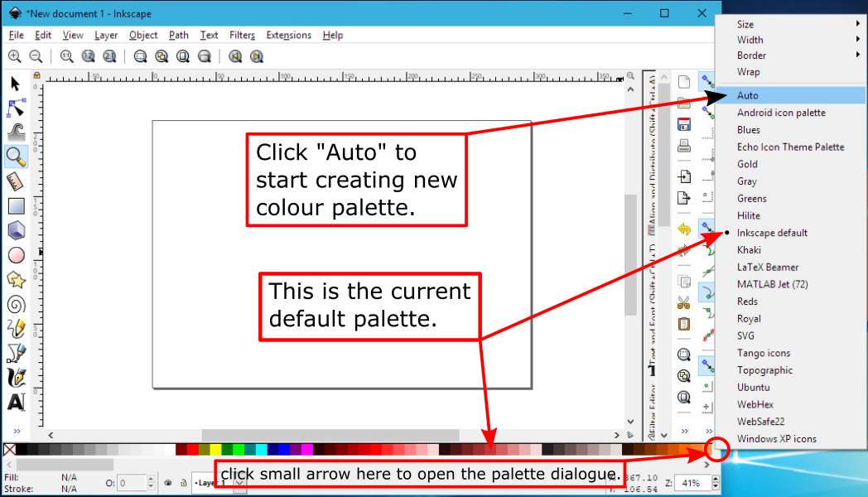Click the Zoom In toolbar icon
This screenshot has width=868, height=497.
click(14, 56)
